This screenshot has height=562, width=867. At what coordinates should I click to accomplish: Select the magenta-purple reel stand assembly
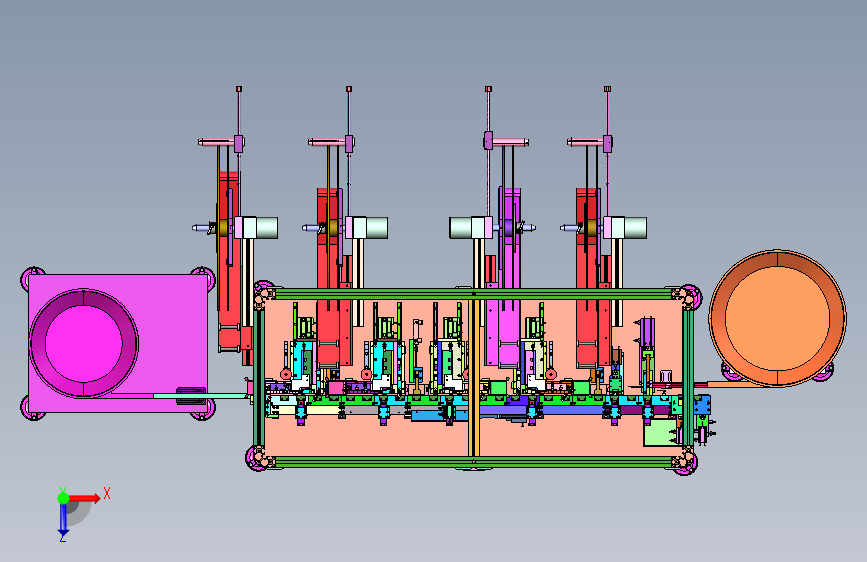click(x=509, y=277)
